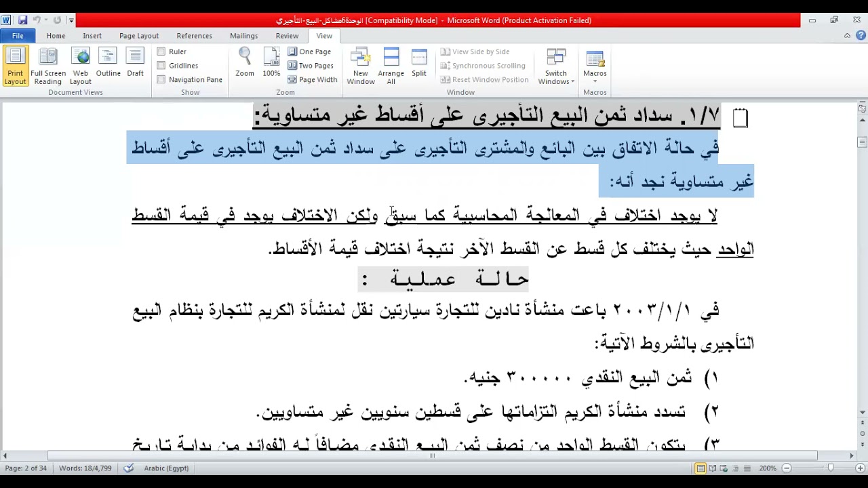
Task: Click Reset Window Position button
Action: (x=484, y=79)
